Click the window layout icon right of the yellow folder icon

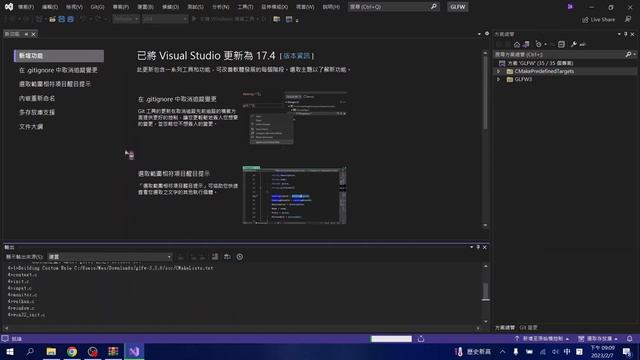(x=289, y=19)
